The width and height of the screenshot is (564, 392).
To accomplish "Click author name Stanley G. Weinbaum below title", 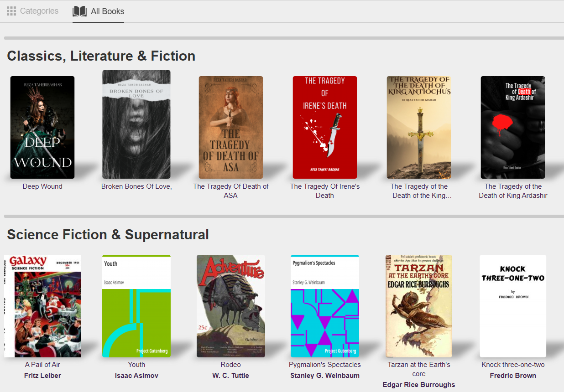I will coord(325,376).
